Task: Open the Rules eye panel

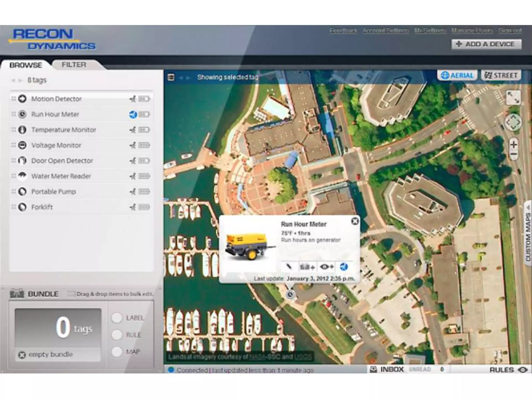Action: click(x=523, y=370)
